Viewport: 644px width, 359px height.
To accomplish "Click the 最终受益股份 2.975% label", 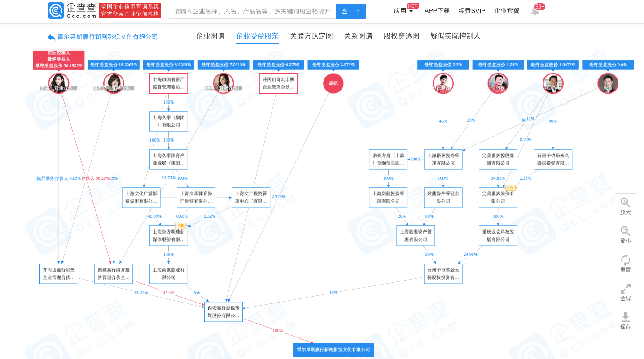I will [x=333, y=65].
